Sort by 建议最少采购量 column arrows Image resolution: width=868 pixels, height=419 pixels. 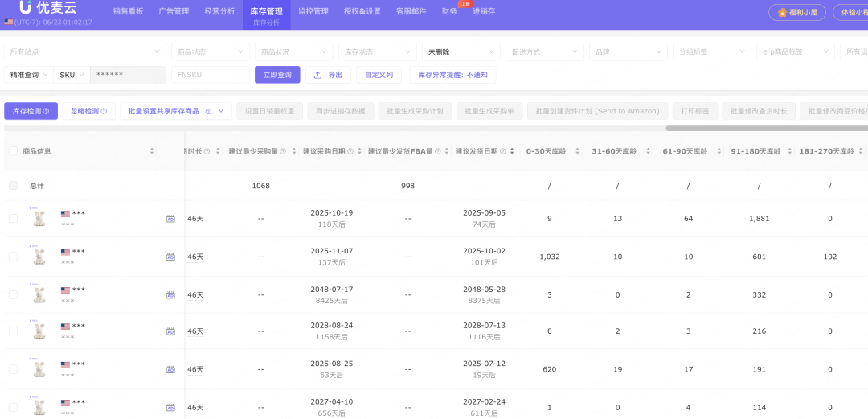tap(293, 150)
